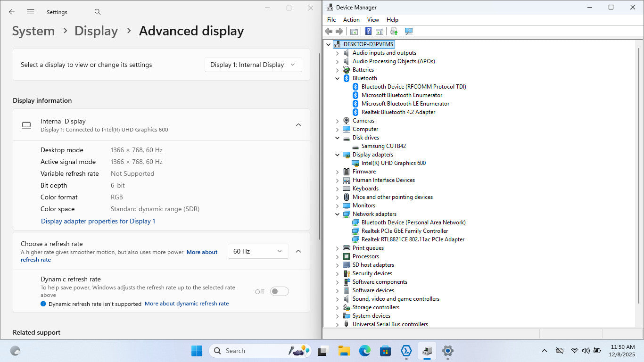
Task: Toggle the Dynamic refresh rate switch
Action: point(279,291)
